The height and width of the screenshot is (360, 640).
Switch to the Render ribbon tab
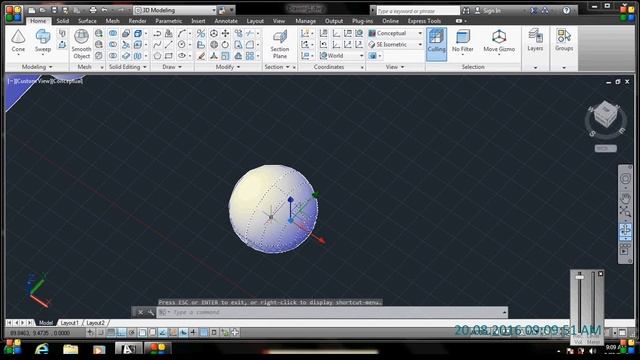(138, 21)
